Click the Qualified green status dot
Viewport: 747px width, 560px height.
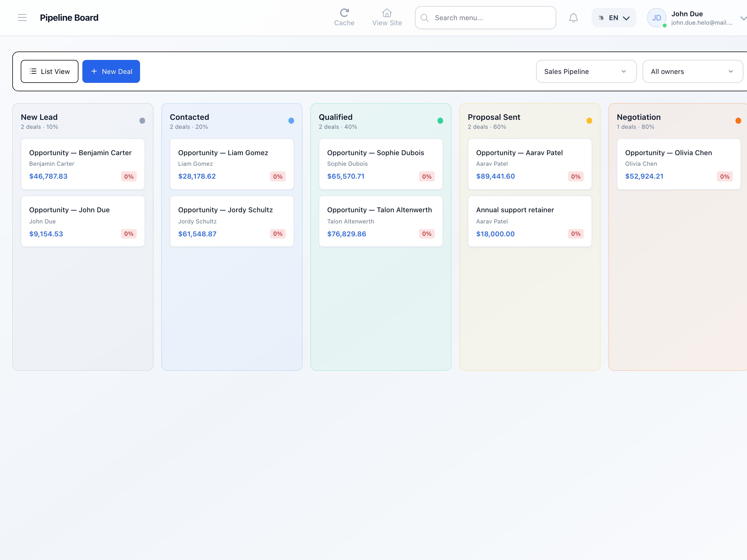(440, 121)
